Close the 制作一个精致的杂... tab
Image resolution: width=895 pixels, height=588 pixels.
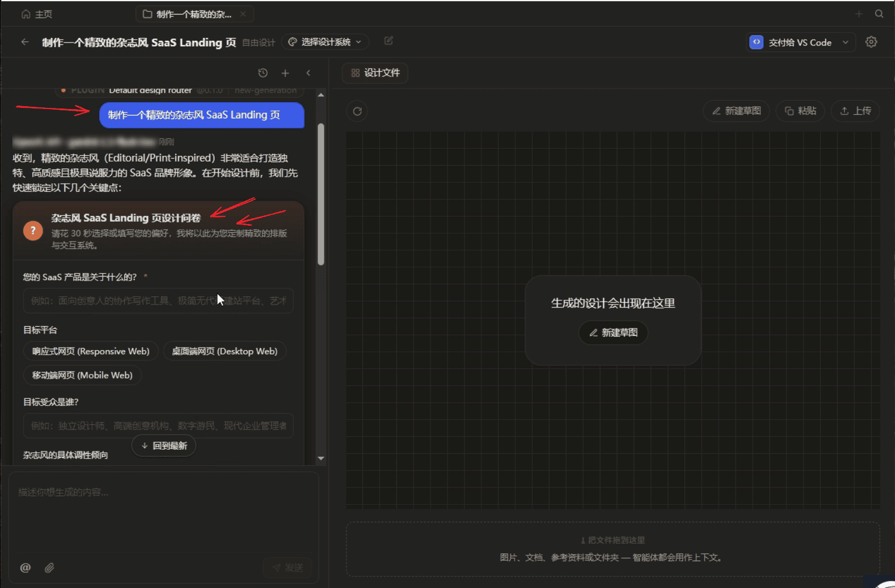pyautogui.click(x=243, y=14)
